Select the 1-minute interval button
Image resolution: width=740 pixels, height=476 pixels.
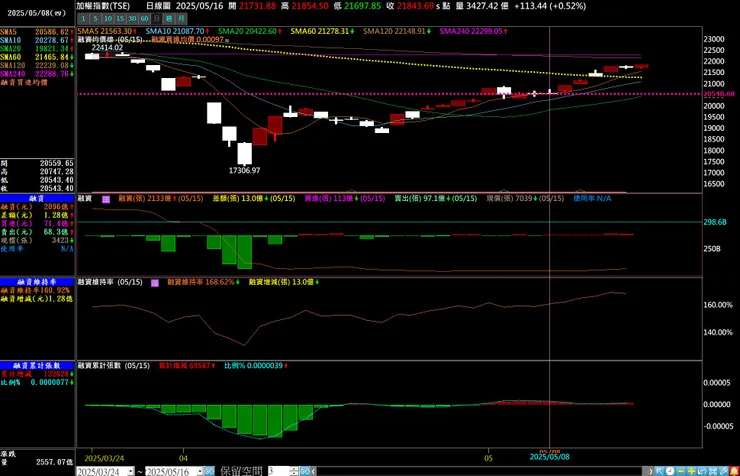pos(83,19)
